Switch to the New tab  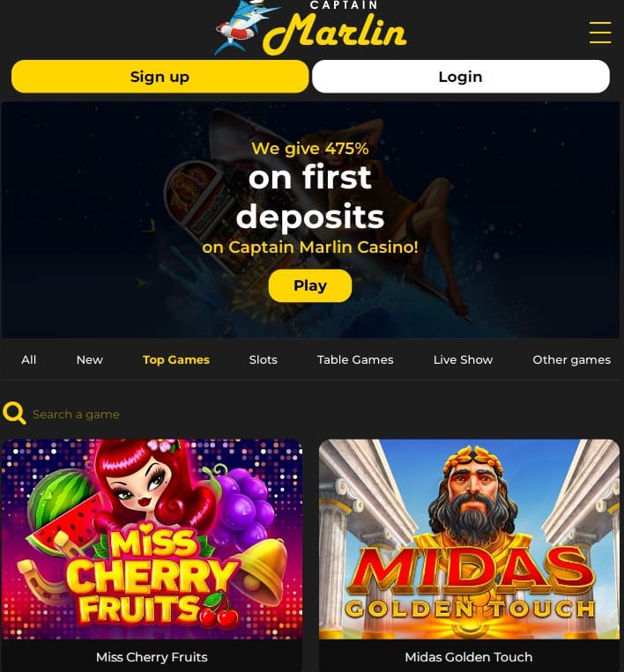pos(90,359)
